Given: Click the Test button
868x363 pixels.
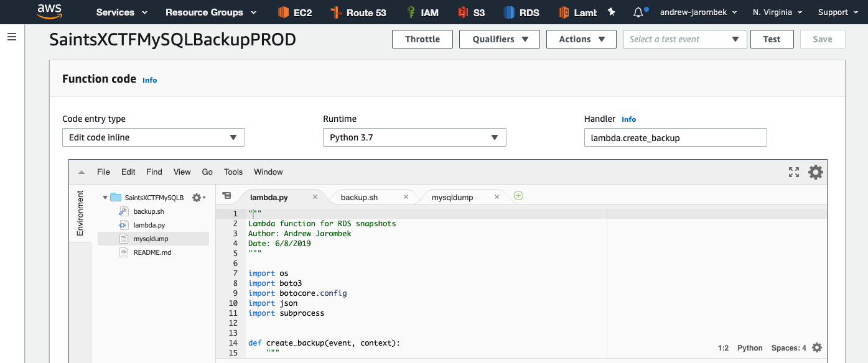Looking at the screenshot, I should tap(772, 39).
